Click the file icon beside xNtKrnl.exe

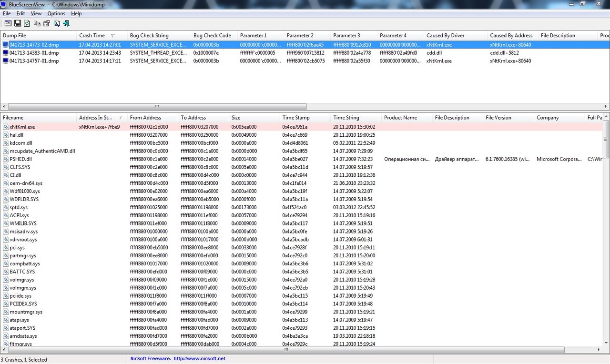pos(5,127)
